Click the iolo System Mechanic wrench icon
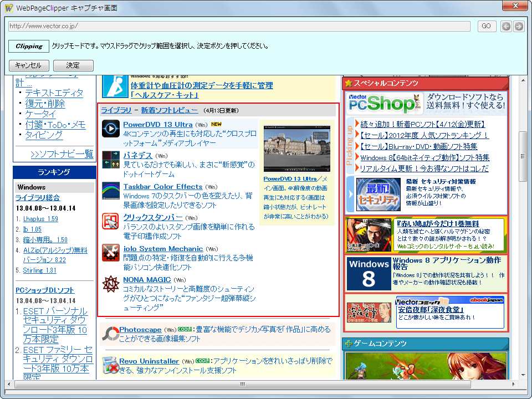532x399 pixels. (x=111, y=253)
